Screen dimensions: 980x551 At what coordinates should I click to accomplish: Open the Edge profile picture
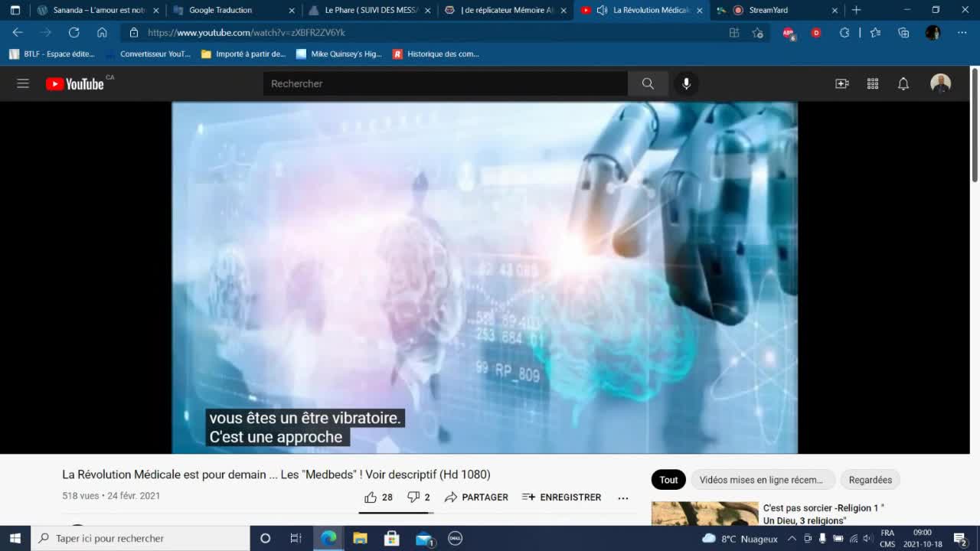933,33
